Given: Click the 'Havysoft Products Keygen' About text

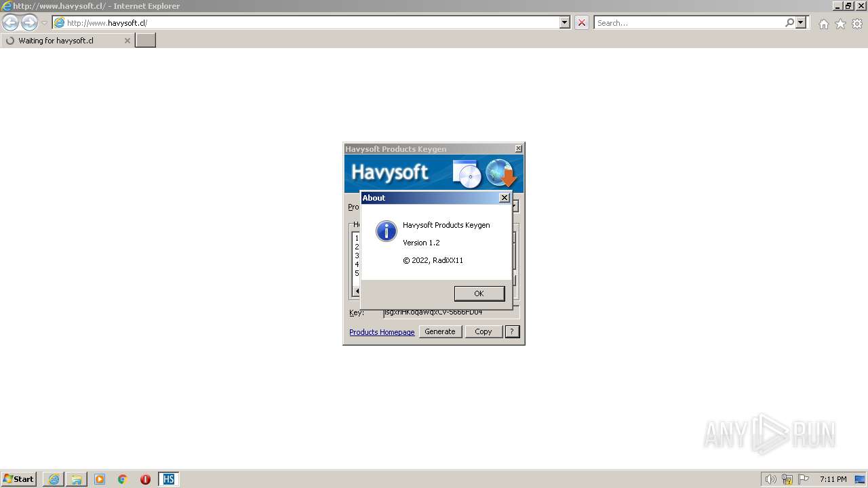Looking at the screenshot, I should pos(446,225).
